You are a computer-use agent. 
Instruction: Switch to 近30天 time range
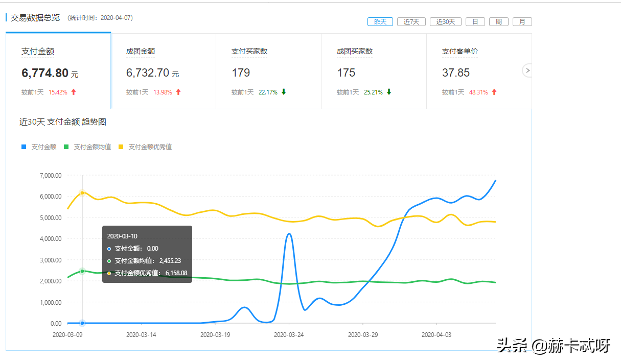(x=446, y=22)
